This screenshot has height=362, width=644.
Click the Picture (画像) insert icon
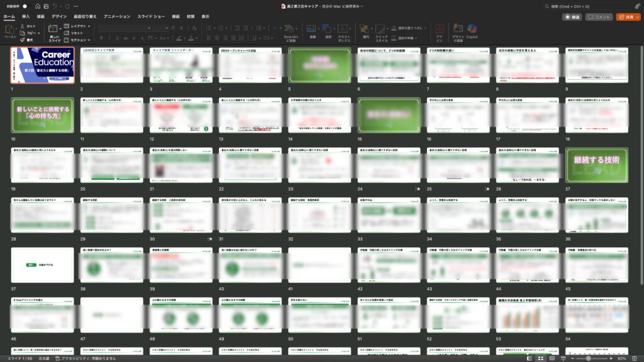tap(311, 29)
